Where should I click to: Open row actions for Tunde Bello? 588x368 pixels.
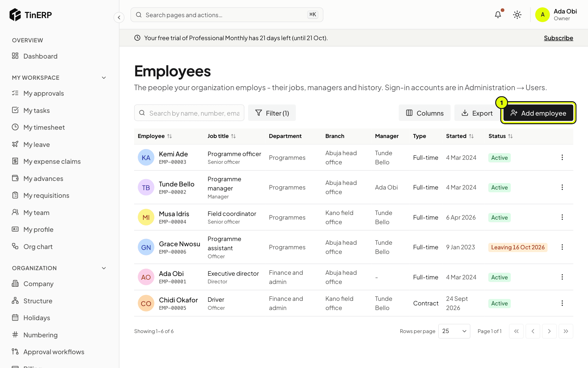point(562,187)
